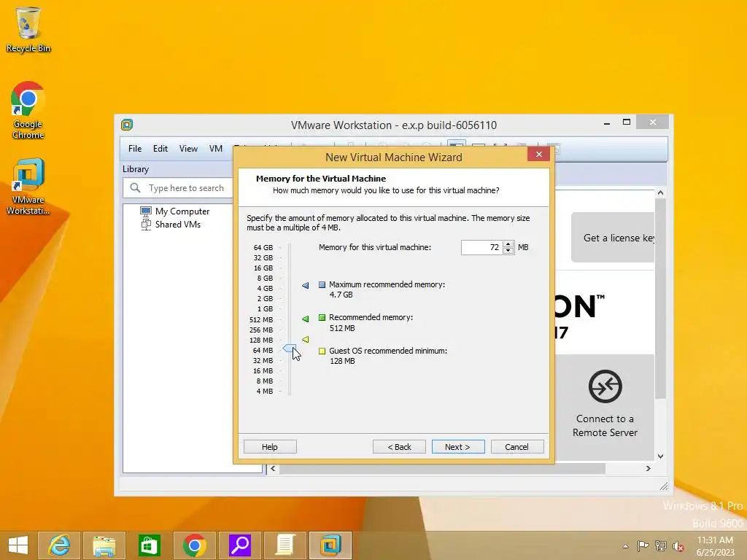Viewport: 747px width, 560px height.
Task: Click the VMware Workstation title bar logo
Action: tap(127, 125)
